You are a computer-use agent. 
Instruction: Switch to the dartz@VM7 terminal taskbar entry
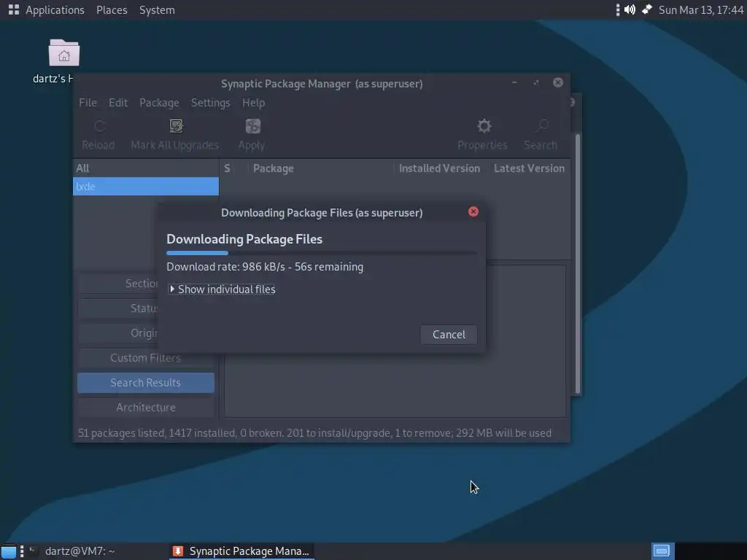[72, 551]
